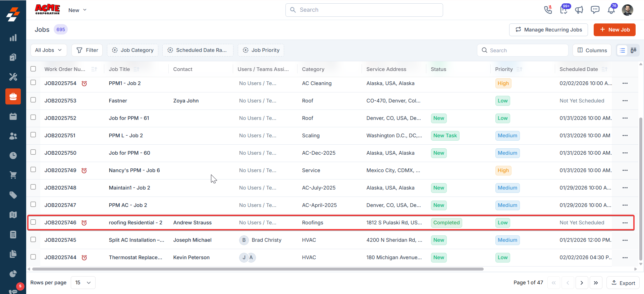The height and width of the screenshot is (294, 644).
Task: Open row actions menu for JOB2025746
Action: tap(625, 223)
